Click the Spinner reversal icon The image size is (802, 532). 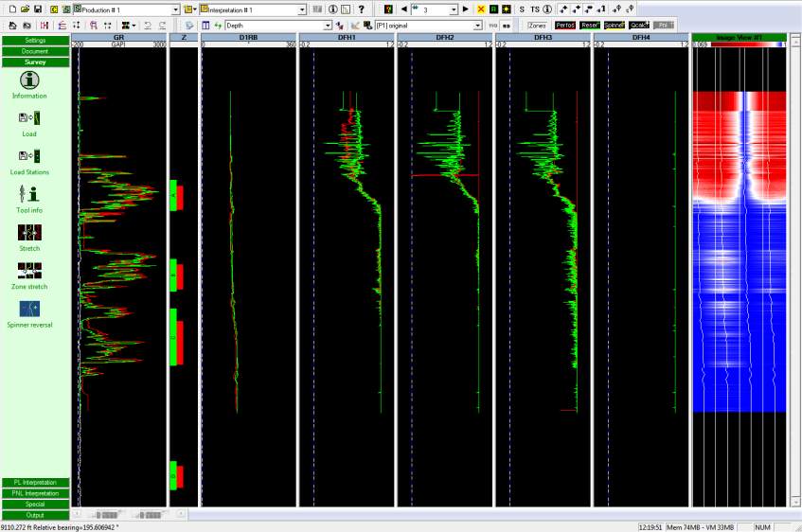[29, 309]
